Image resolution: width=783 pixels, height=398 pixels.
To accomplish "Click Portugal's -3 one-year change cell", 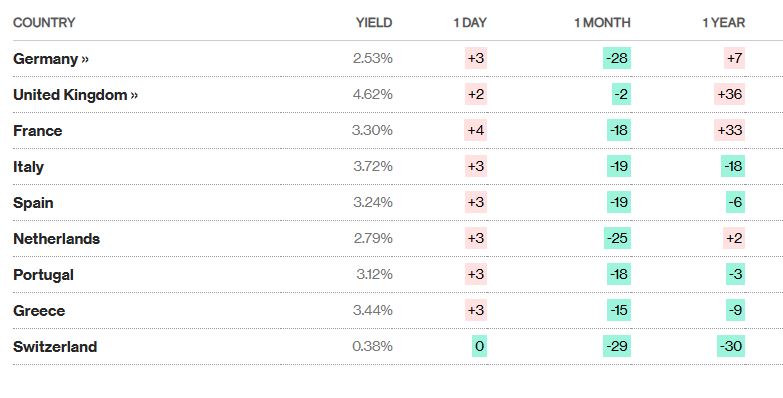I will click(736, 274).
